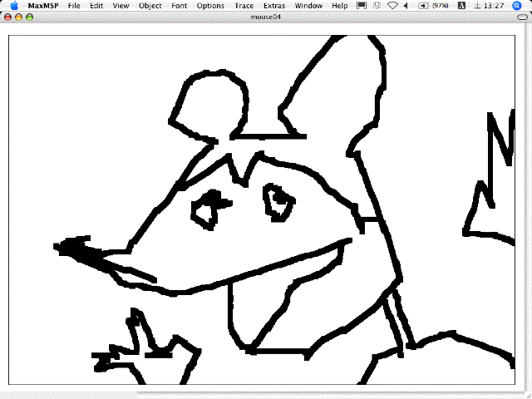The height and width of the screenshot is (399, 532).
Task: Open the Window menu
Action: click(308, 6)
